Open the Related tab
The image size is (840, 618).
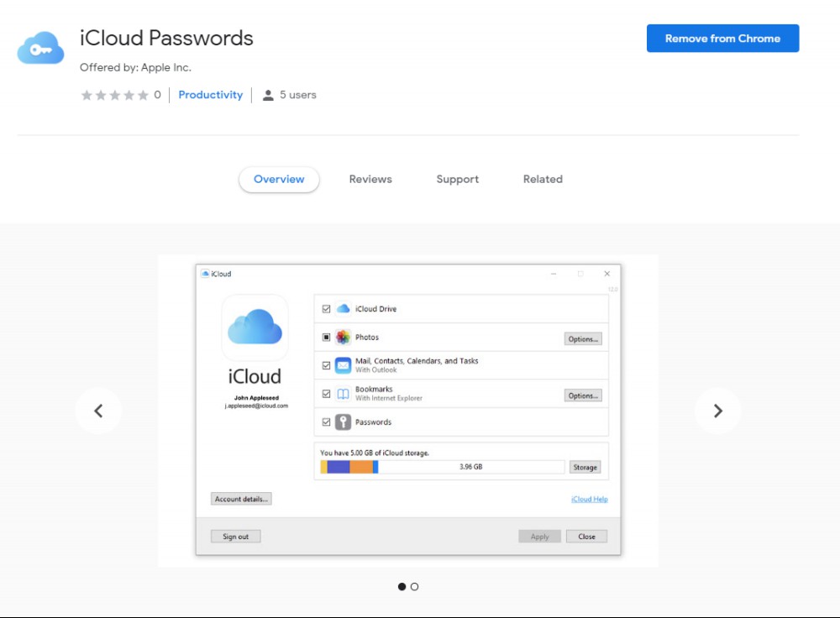(543, 180)
